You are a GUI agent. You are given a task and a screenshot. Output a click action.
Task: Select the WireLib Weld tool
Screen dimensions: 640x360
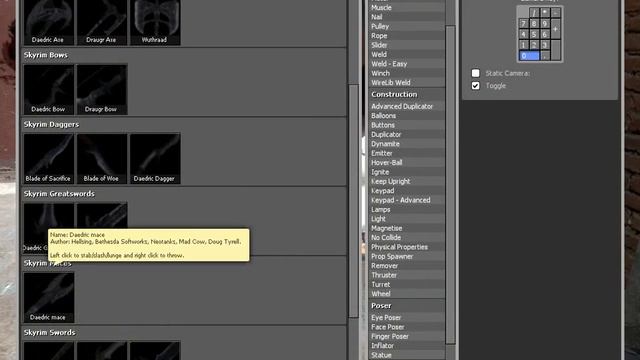pyautogui.click(x=407, y=82)
